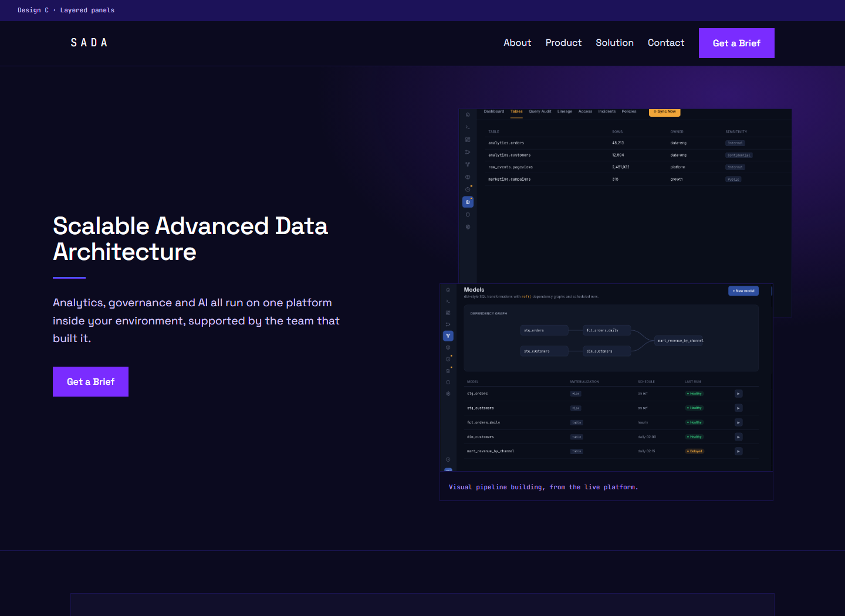Click shield icon in Tables panel sidebar
This screenshot has height=616, width=845.
point(468,215)
